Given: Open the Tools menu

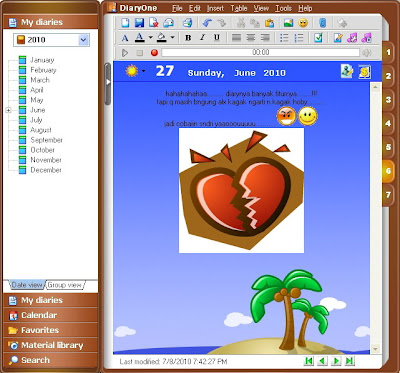Looking at the screenshot, I should pyautogui.click(x=283, y=8).
